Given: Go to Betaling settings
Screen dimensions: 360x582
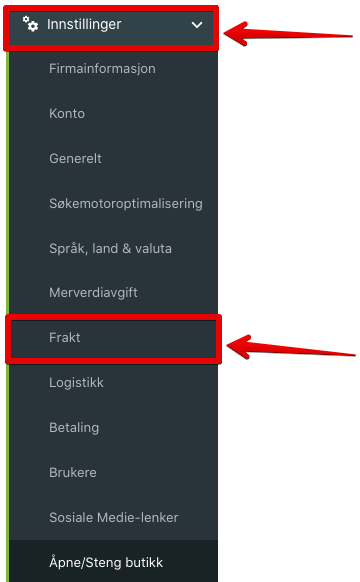Looking at the screenshot, I should coord(74,428).
